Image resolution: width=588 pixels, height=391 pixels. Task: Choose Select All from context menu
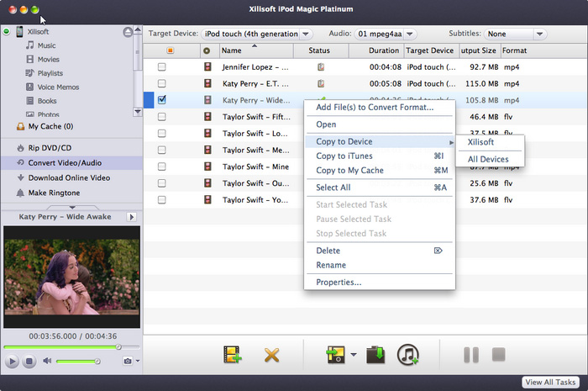pos(380,188)
